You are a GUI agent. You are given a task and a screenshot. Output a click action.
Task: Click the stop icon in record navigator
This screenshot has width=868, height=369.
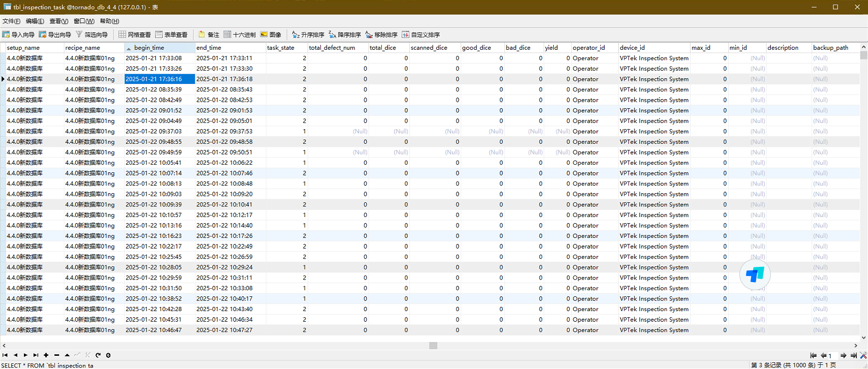pyautogui.click(x=108, y=355)
